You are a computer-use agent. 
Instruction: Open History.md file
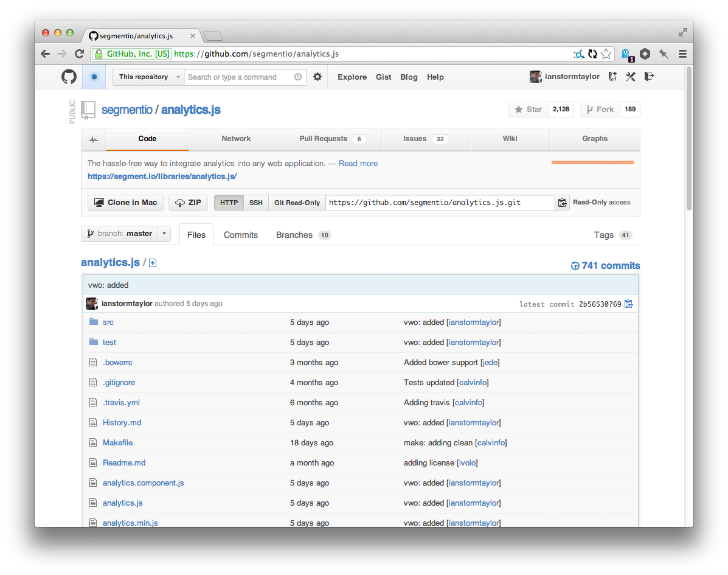[x=122, y=423]
